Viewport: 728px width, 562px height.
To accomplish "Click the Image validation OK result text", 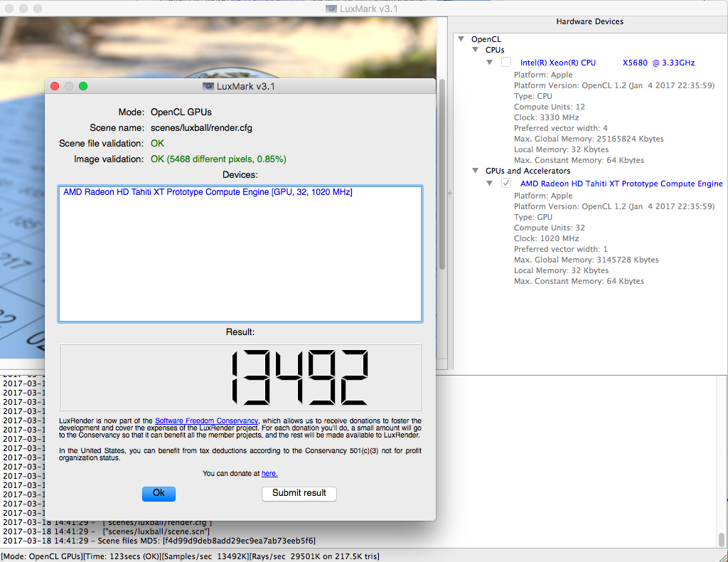I will [218, 159].
